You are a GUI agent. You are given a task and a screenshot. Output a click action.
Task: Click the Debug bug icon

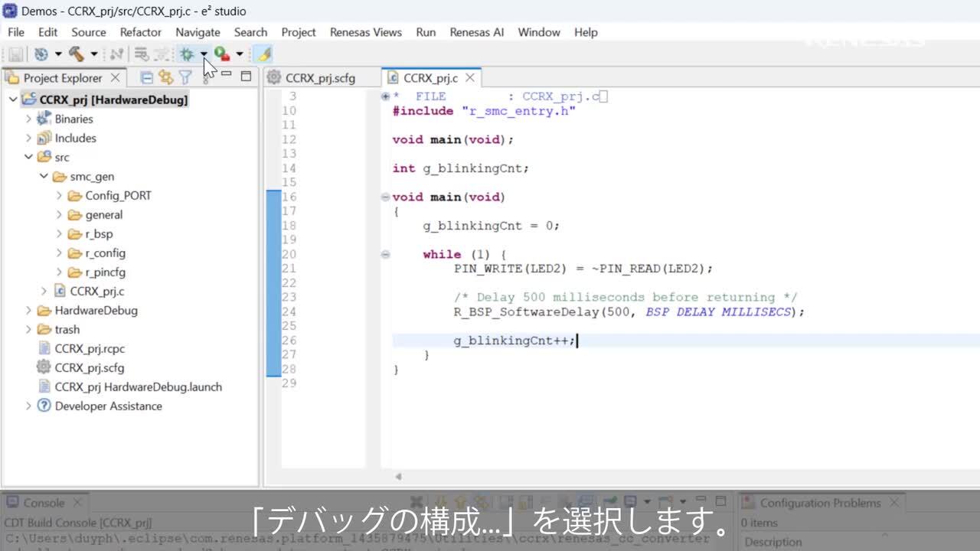point(186,54)
